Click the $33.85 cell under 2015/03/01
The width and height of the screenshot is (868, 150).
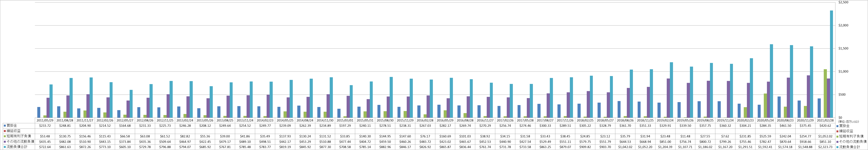(x=345, y=136)
